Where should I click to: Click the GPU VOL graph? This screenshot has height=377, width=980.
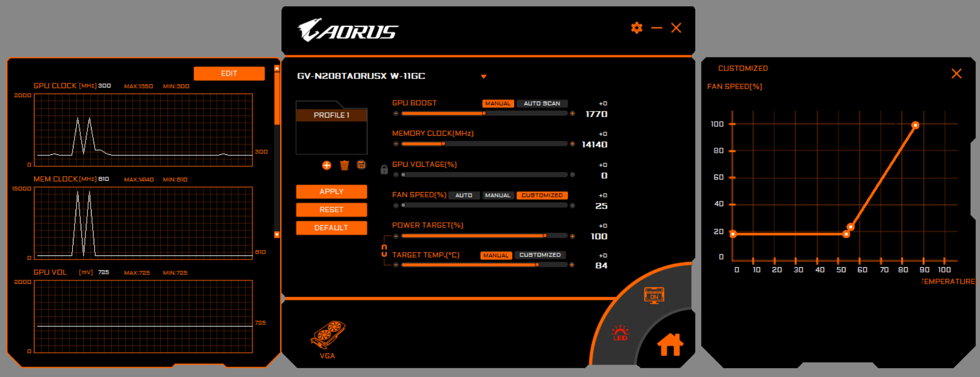coord(143,316)
